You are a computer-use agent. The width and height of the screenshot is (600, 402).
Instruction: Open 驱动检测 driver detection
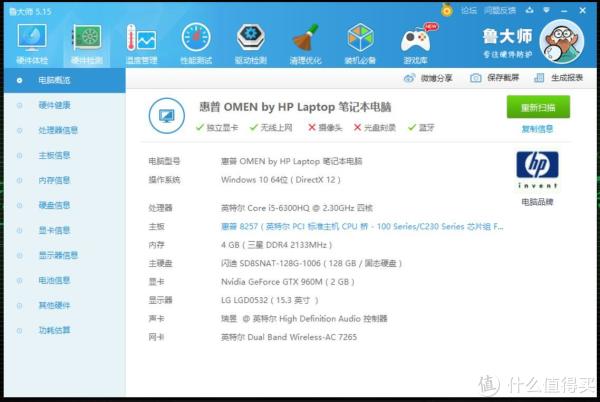point(251,43)
